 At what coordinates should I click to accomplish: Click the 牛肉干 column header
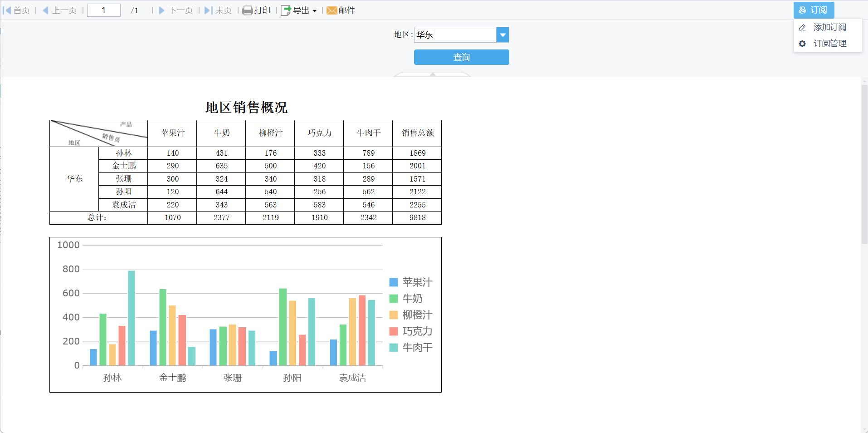pyautogui.click(x=368, y=133)
